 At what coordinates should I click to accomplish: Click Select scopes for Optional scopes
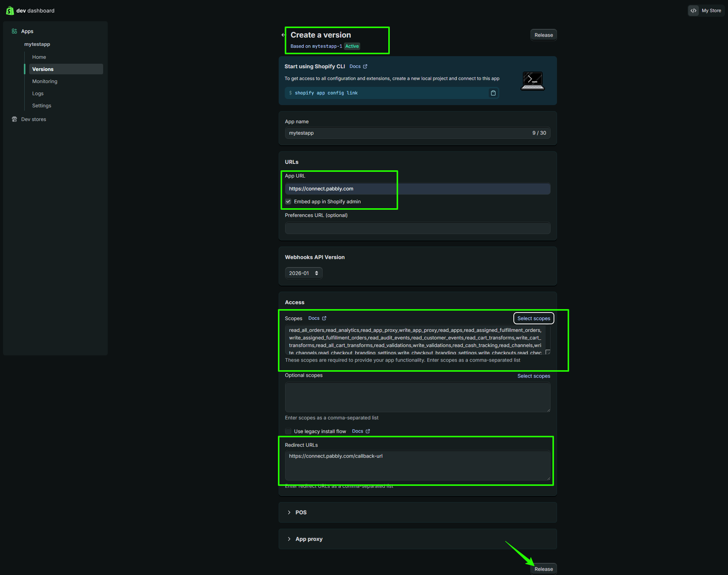tap(534, 376)
